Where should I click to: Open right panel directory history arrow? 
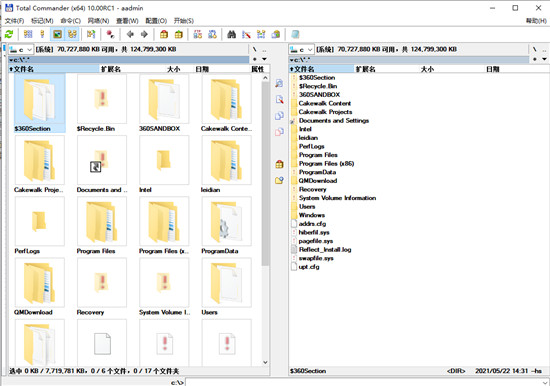(x=544, y=59)
